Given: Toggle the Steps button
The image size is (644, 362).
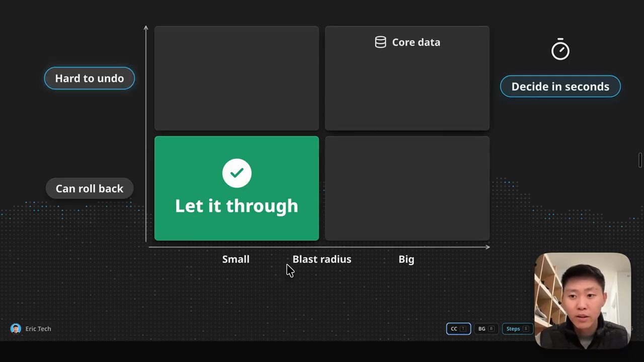Looking at the screenshot, I should click(x=518, y=329).
